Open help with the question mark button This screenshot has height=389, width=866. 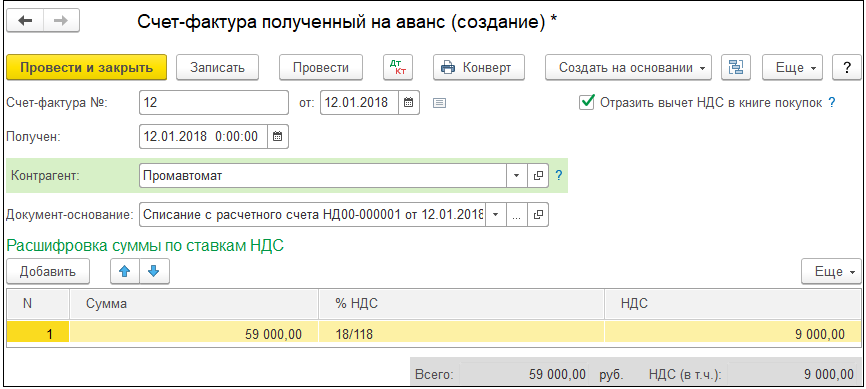[847, 67]
